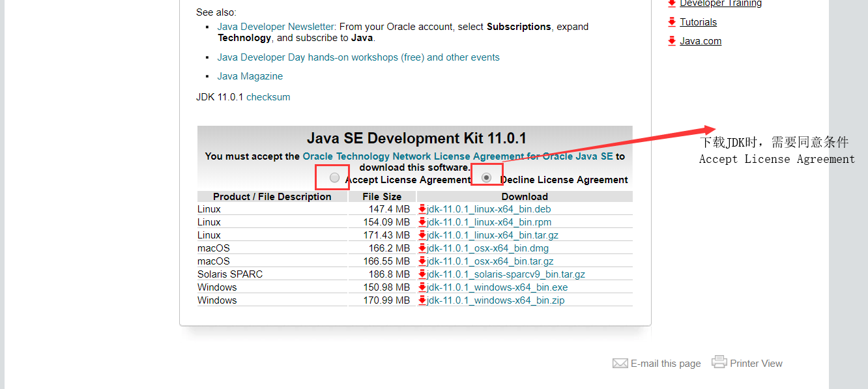Image resolution: width=868 pixels, height=389 pixels.
Task: Open the JDK 11.0.1 checksum link
Action: [268, 97]
